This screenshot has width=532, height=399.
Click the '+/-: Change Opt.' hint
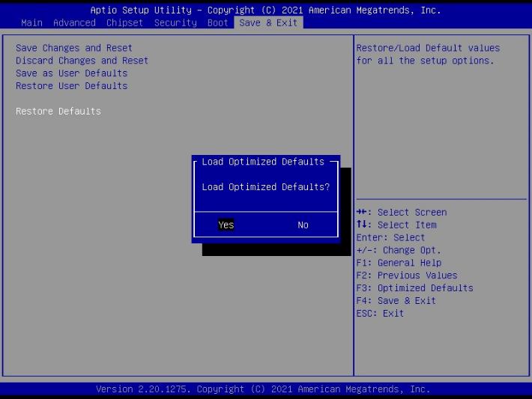[x=399, y=250]
